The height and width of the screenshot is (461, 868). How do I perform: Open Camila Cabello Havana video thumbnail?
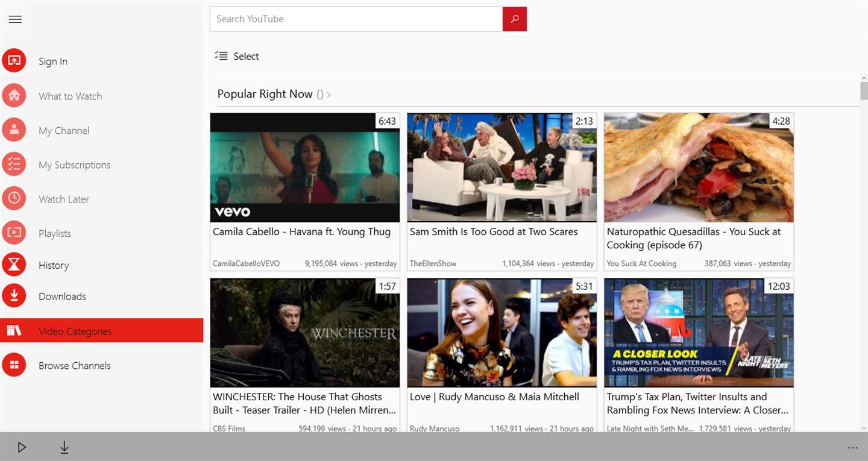305,168
